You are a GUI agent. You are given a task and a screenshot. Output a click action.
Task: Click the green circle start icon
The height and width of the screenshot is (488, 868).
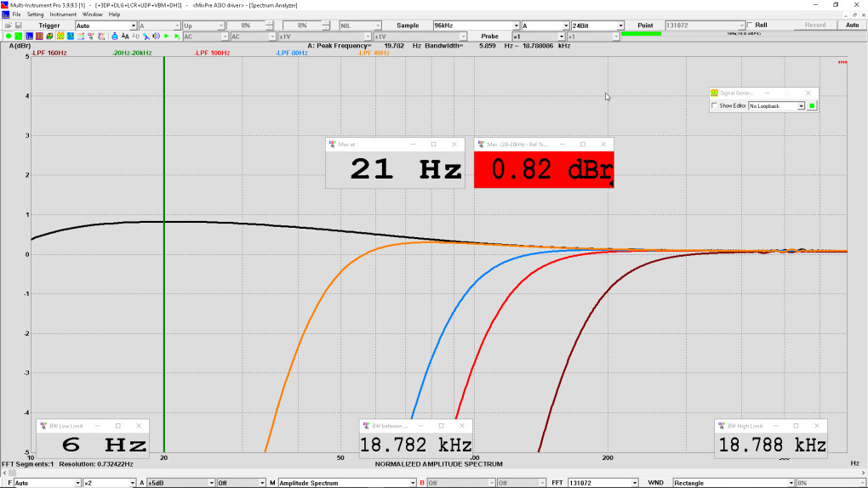[9, 37]
